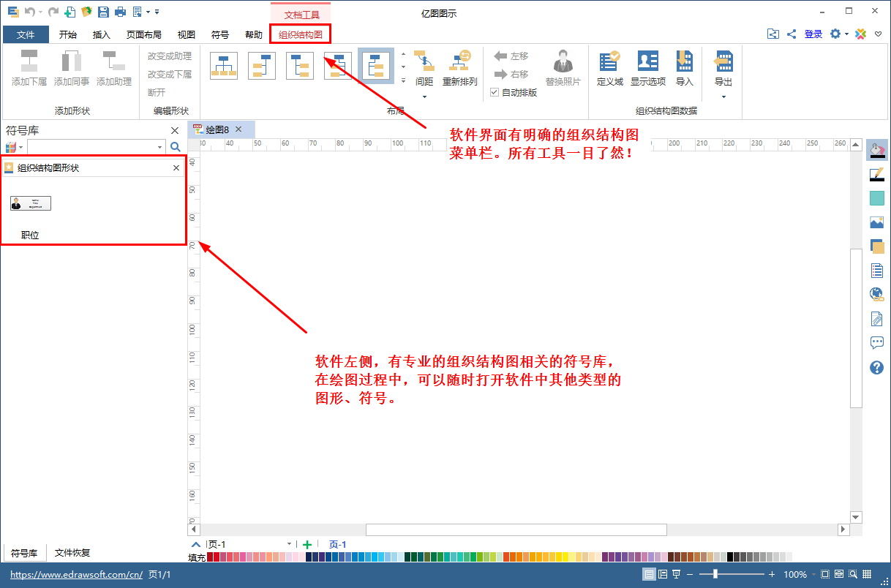
Task: Expand the 间距 spacing dropdown
Action: (424, 97)
